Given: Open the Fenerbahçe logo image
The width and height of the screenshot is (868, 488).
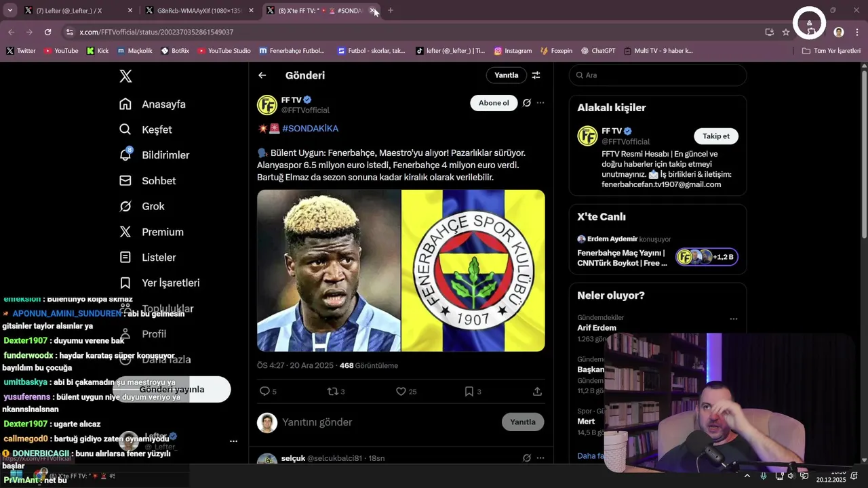Looking at the screenshot, I should 473,270.
